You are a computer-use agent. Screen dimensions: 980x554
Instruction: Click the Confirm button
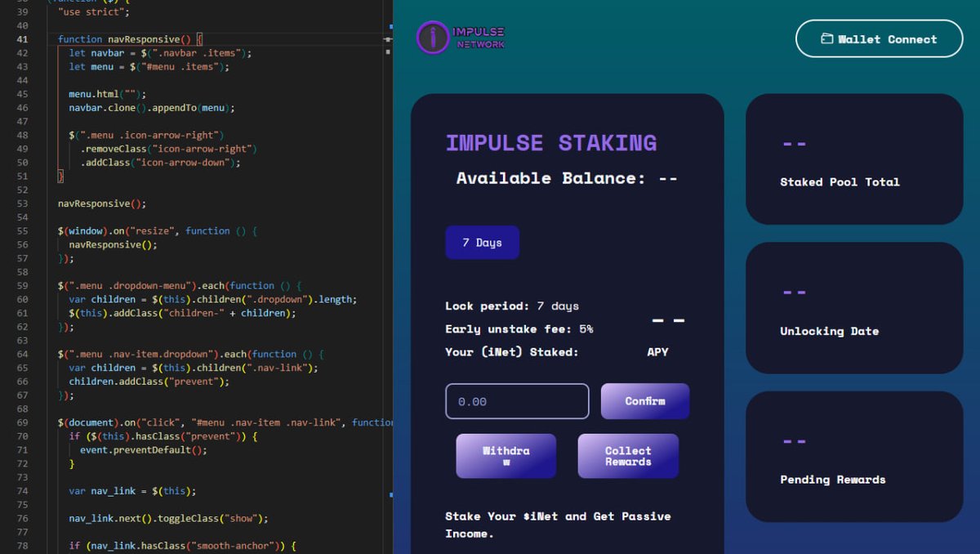pos(645,401)
